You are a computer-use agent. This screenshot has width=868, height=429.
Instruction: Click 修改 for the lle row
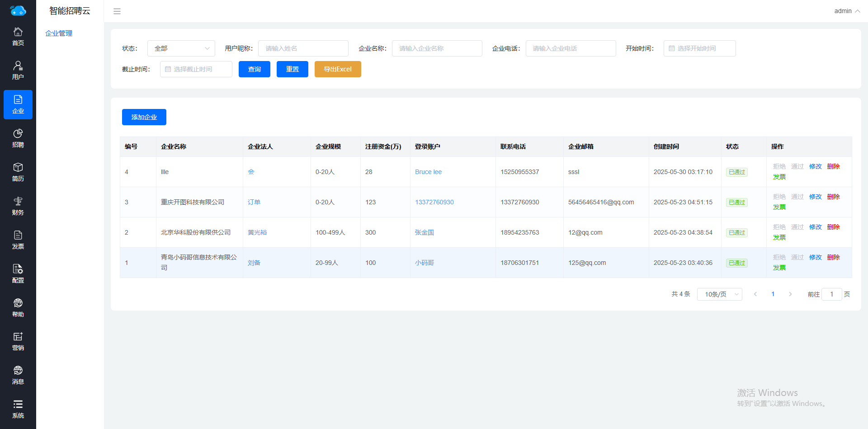816,166
